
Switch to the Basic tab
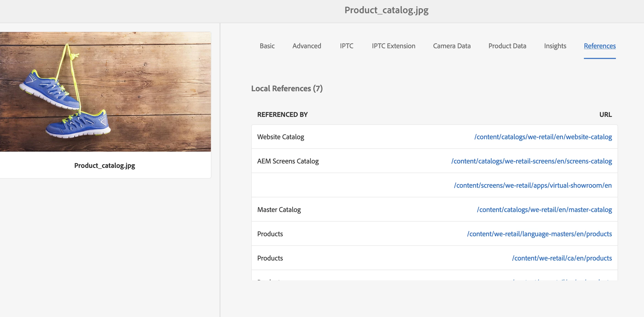pos(267,46)
